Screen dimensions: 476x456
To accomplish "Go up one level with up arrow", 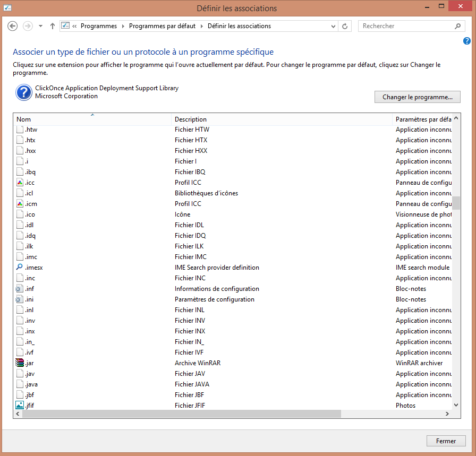I will click(53, 26).
